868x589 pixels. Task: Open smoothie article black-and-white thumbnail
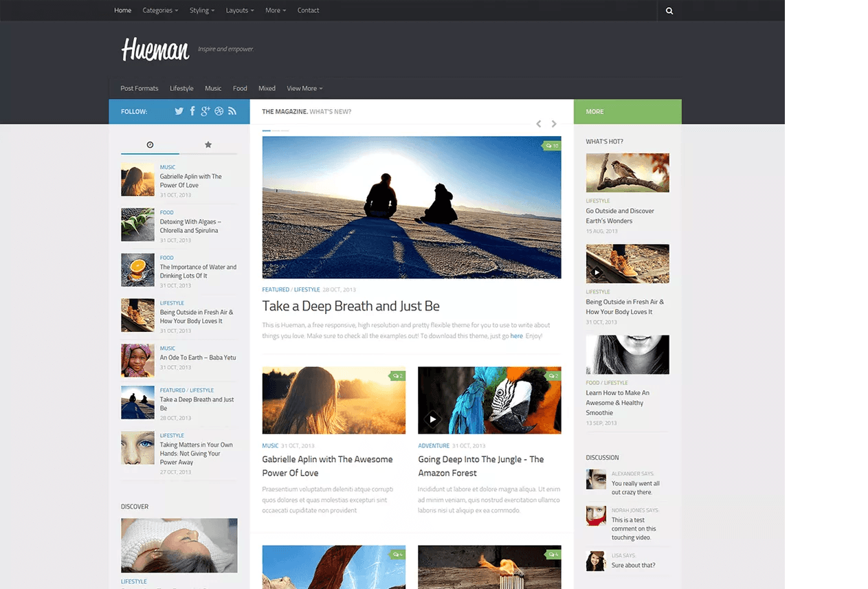point(627,355)
